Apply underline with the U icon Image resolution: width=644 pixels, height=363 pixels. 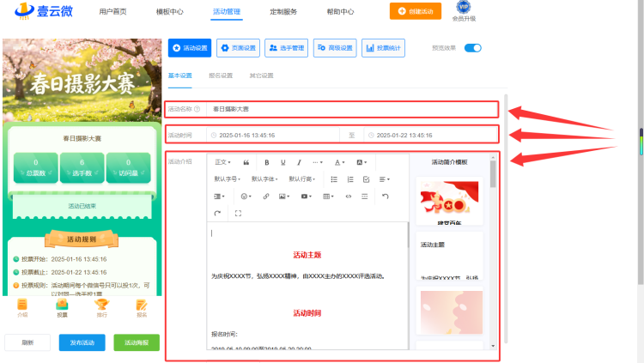point(283,162)
